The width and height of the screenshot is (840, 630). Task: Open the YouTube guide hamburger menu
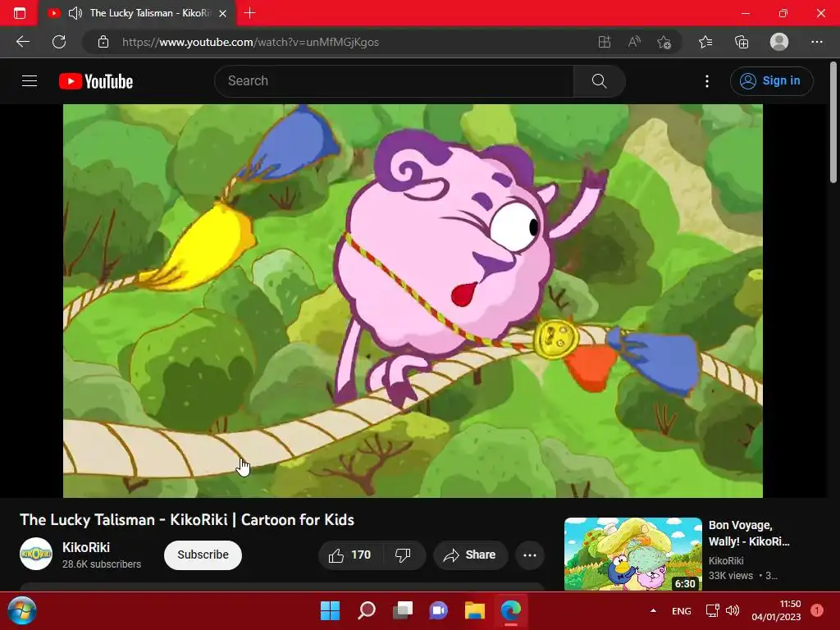click(x=30, y=81)
